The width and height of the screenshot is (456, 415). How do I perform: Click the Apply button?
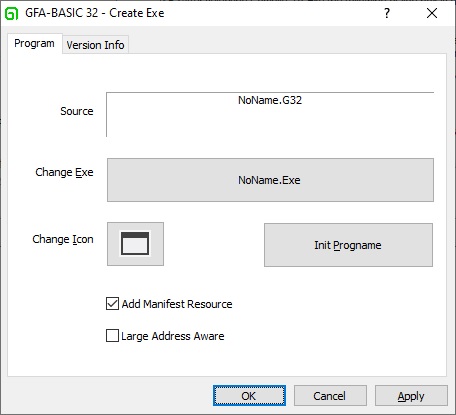(x=411, y=396)
